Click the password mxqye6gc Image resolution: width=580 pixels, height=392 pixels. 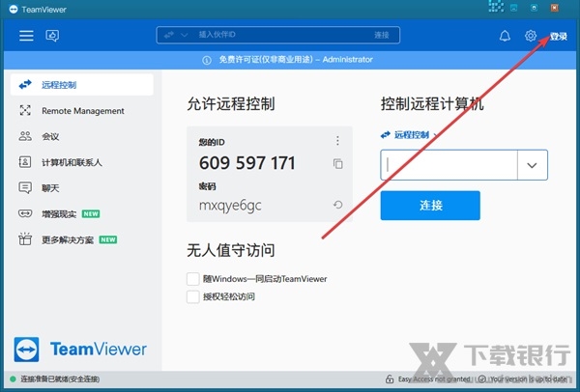(230, 206)
